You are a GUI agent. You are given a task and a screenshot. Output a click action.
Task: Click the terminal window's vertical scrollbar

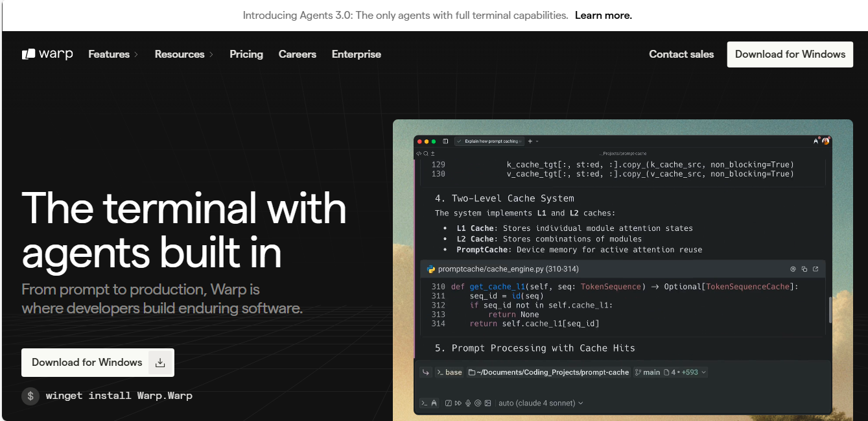tap(830, 310)
